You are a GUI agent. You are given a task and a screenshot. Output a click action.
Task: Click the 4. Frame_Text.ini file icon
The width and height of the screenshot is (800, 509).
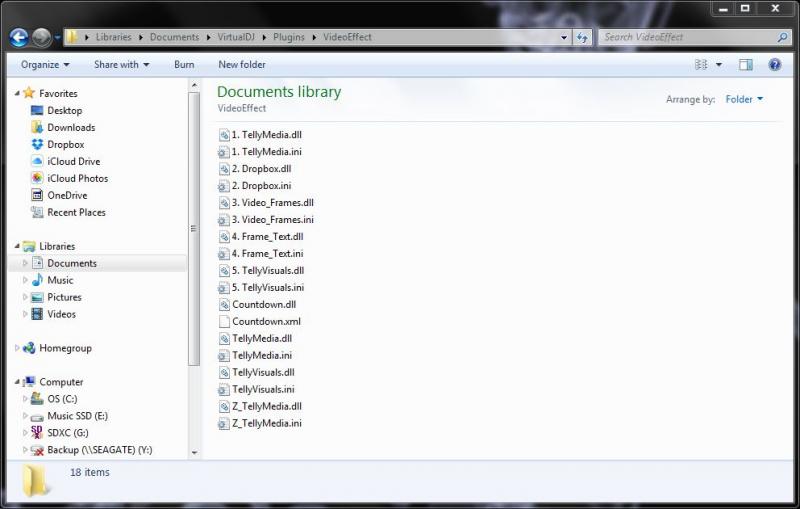[x=223, y=253]
